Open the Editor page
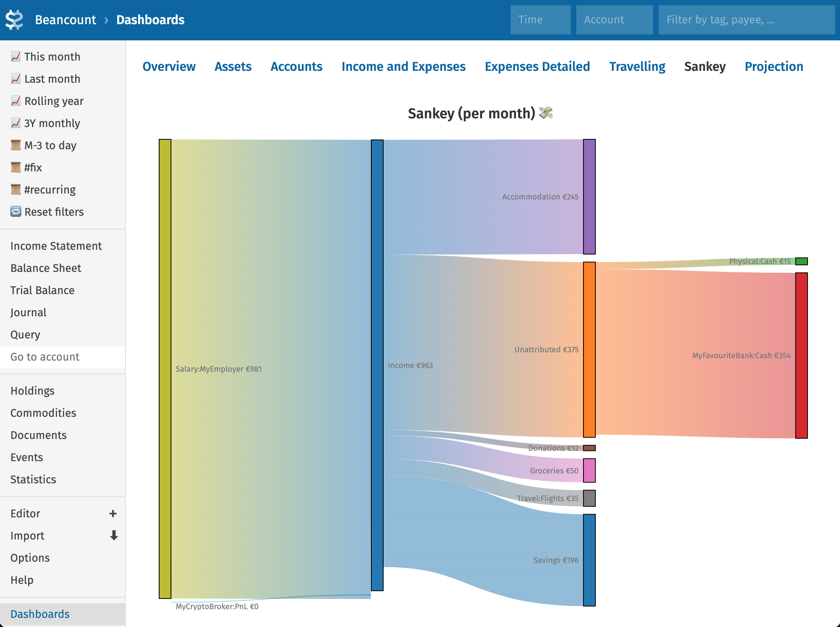This screenshot has width=840, height=627. (25, 513)
